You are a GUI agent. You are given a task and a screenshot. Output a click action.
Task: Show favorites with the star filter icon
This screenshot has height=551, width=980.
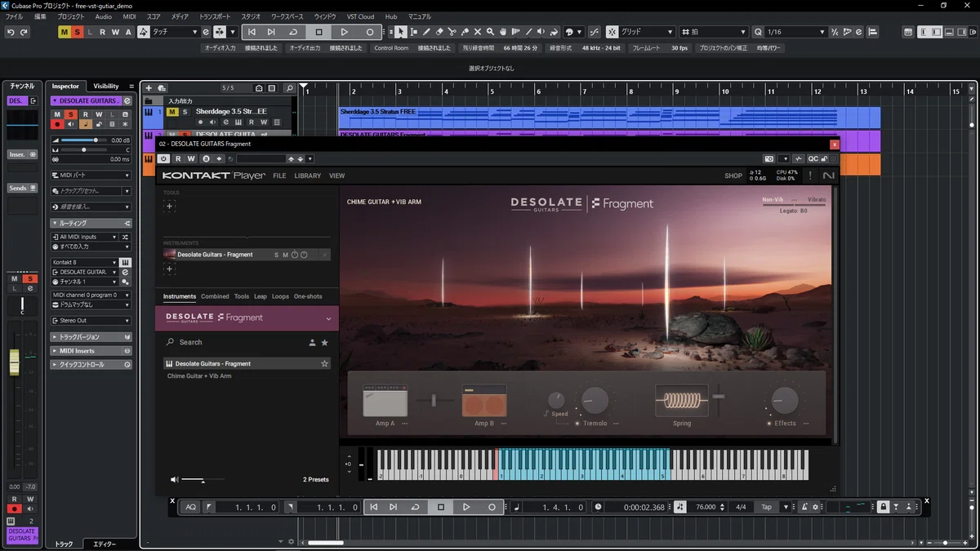(324, 342)
